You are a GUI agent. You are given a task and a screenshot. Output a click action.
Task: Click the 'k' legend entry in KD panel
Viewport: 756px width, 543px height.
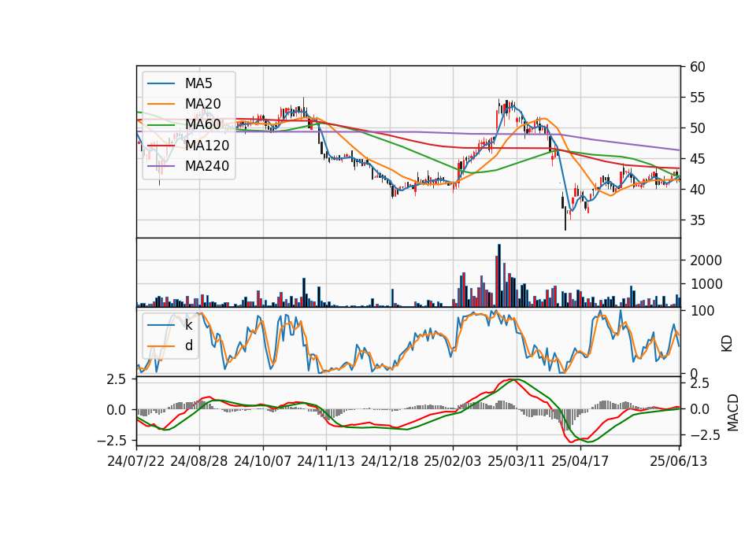coord(188,325)
